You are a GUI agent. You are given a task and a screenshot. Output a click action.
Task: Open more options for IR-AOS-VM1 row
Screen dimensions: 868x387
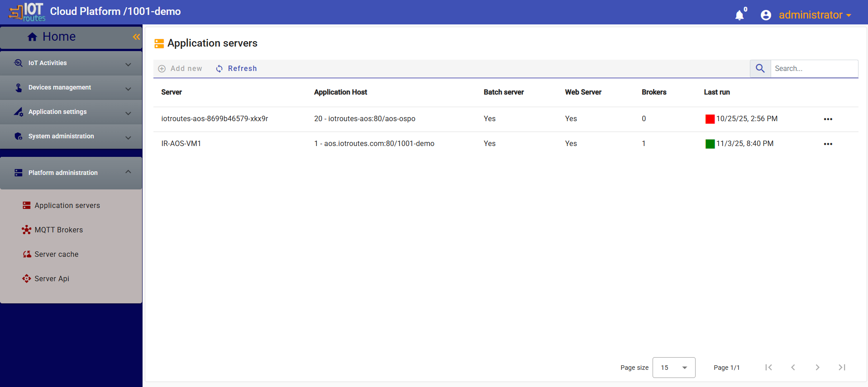click(x=828, y=144)
